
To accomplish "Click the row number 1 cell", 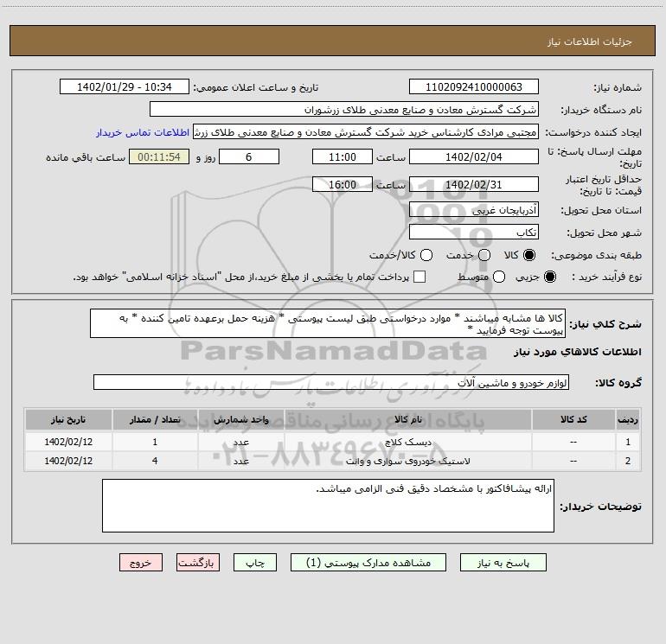I will (628, 442).
